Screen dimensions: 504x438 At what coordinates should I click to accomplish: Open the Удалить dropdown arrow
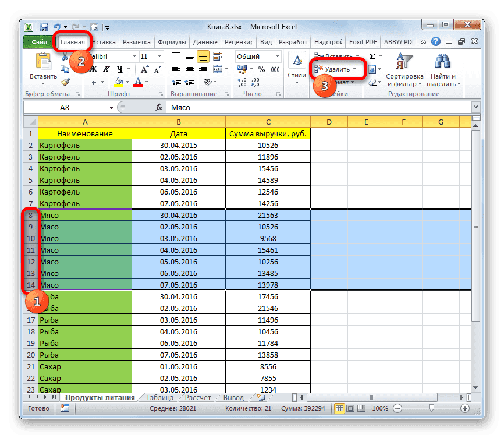tap(354, 69)
